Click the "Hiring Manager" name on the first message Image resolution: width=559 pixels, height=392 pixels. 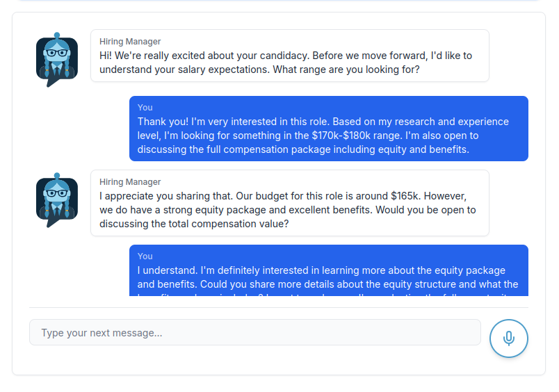tap(130, 42)
